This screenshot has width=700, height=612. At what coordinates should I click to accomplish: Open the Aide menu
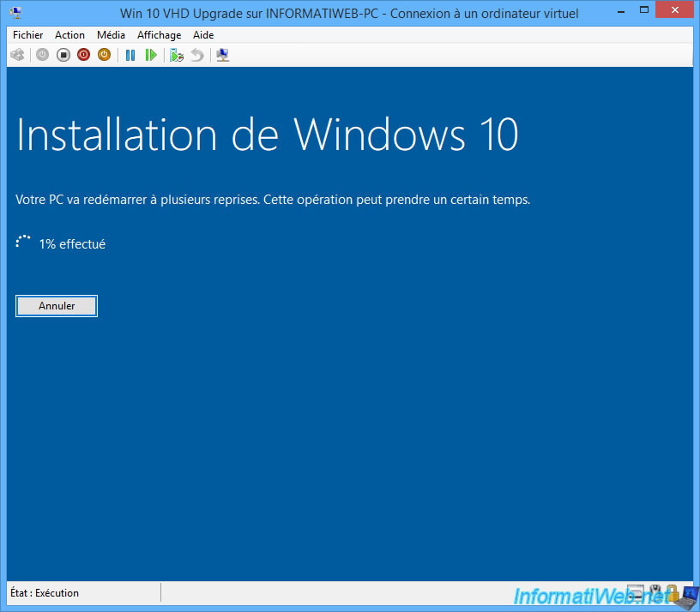(x=203, y=35)
